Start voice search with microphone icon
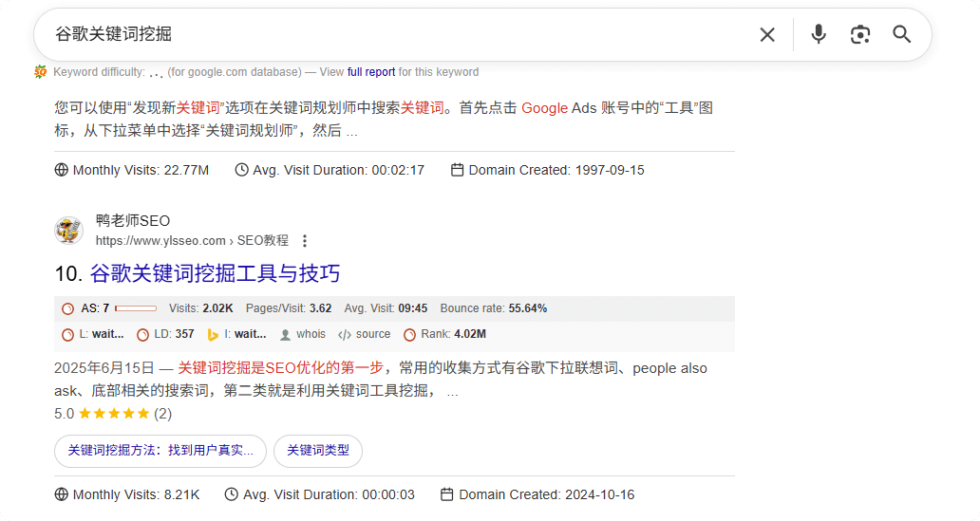 [819, 34]
